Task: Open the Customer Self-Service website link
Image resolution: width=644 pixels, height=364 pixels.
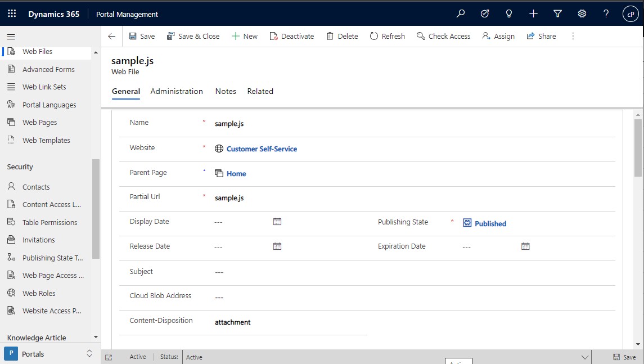Action: [x=262, y=149]
